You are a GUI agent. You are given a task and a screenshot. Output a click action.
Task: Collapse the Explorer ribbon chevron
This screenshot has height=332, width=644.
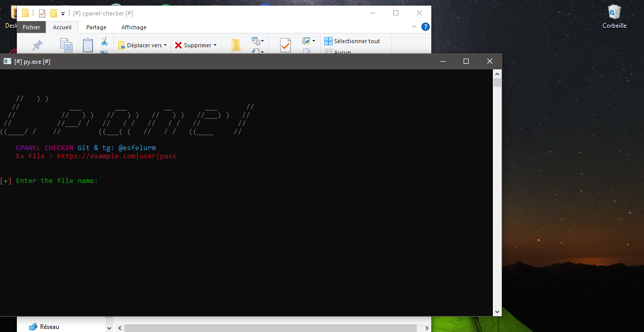(x=414, y=27)
